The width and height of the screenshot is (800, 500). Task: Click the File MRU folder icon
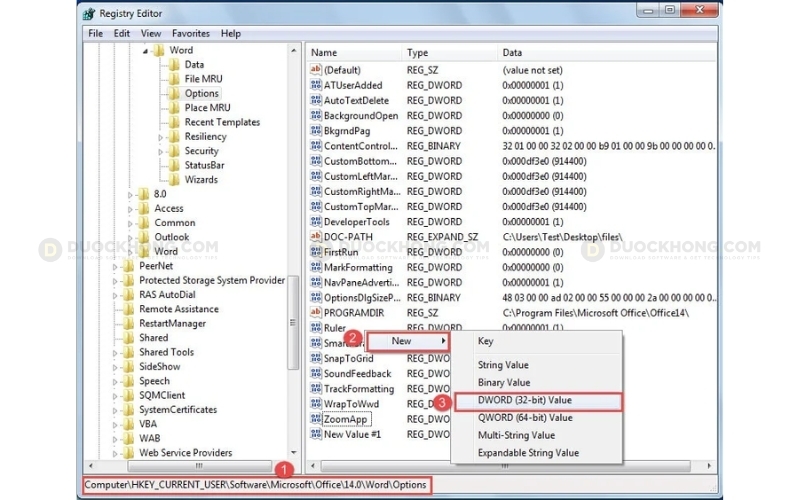[x=174, y=79]
